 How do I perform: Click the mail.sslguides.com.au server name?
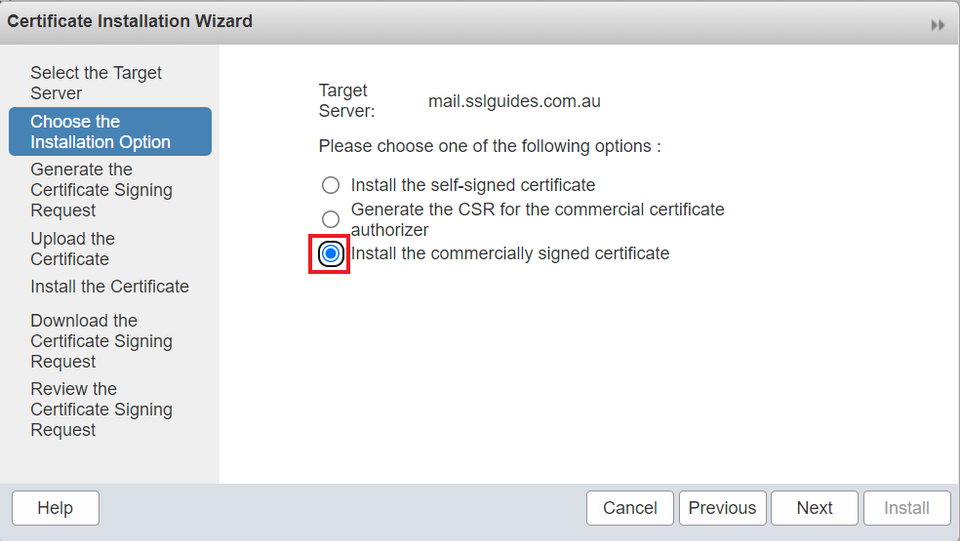[x=514, y=101]
